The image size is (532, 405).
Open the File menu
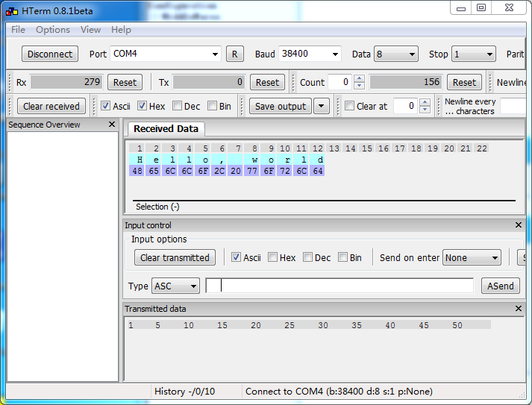coord(19,30)
